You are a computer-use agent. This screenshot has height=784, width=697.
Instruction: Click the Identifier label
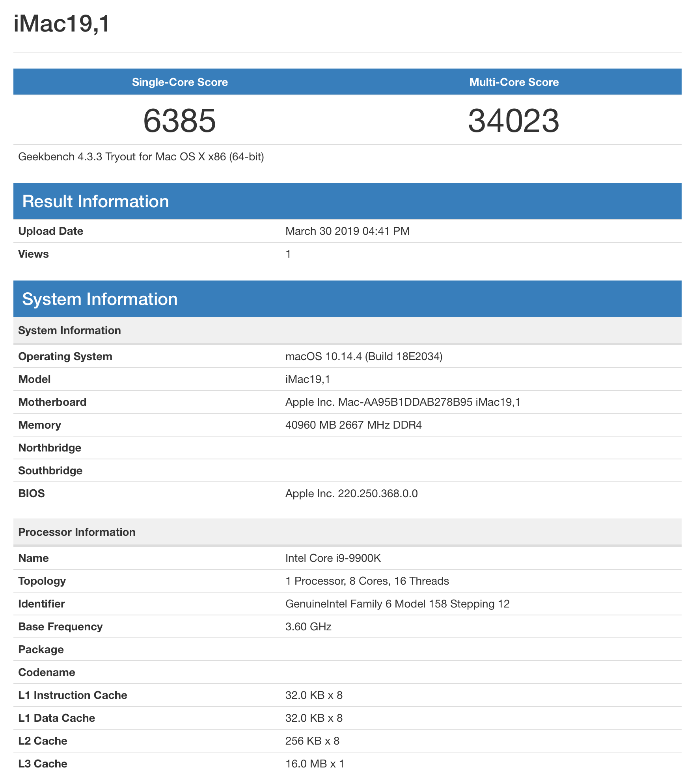point(42,604)
